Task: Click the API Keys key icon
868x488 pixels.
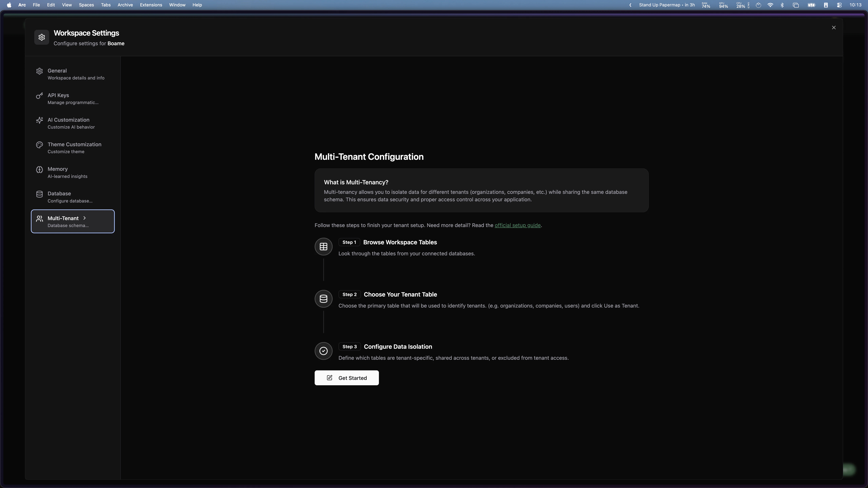Action: [x=40, y=96]
